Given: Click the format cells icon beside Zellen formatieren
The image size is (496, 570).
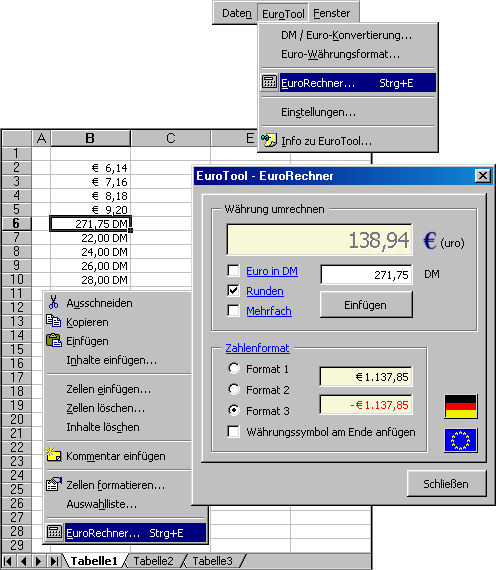Looking at the screenshot, I should [x=54, y=484].
